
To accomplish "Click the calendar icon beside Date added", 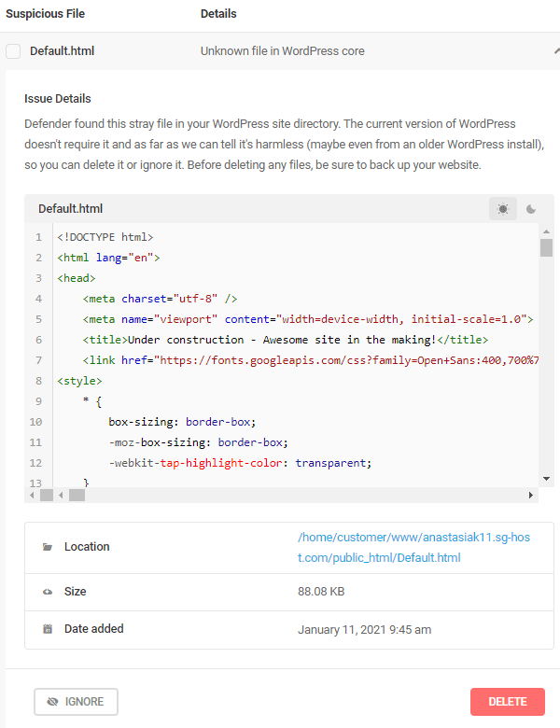I will pos(48,629).
